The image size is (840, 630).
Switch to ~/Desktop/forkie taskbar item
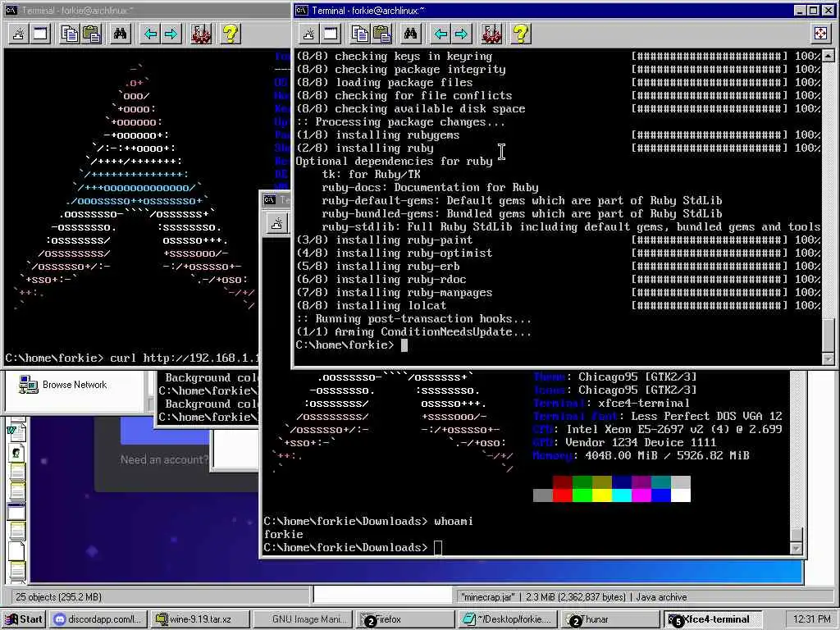click(508, 619)
